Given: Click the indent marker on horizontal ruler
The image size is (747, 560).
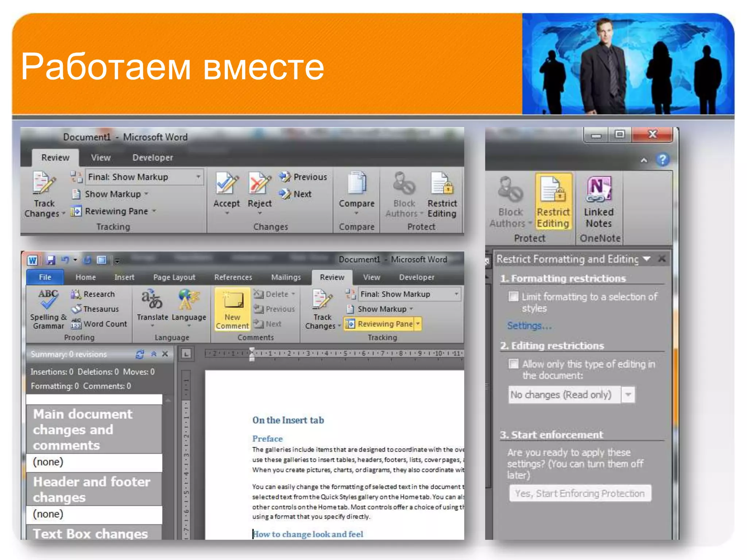Looking at the screenshot, I should [x=252, y=354].
